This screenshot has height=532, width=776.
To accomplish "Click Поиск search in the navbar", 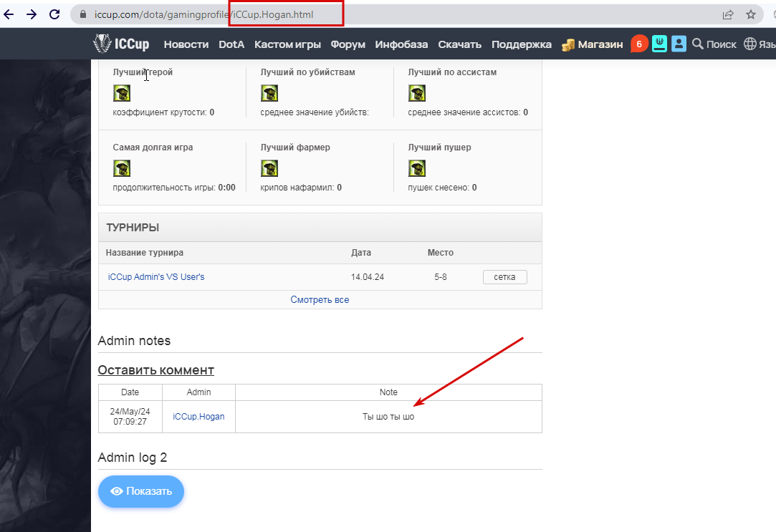I will point(714,44).
